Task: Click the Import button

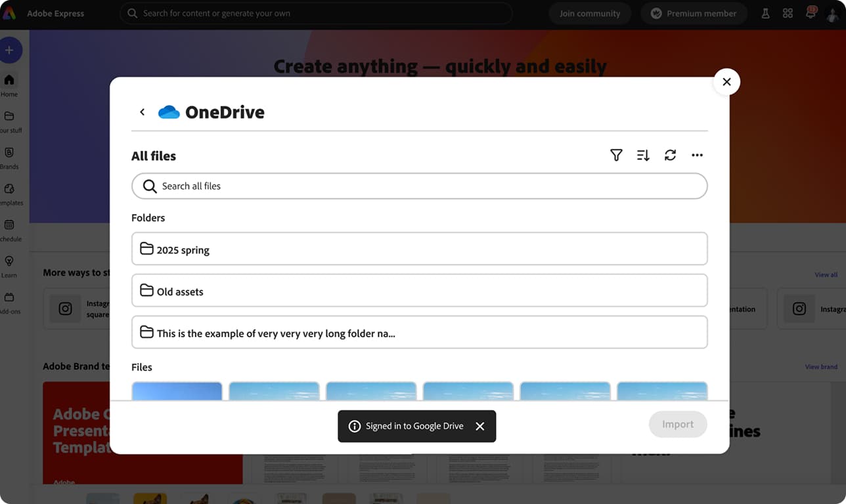Action: pyautogui.click(x=678, y=425)
